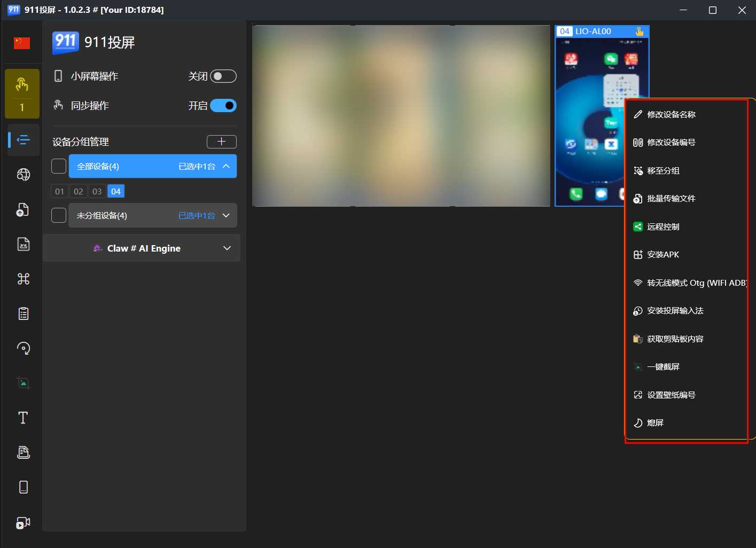Open the document script sidebar icon
Image resolution: width=756 pixels, height=548 pixels.
pos(23,452)
